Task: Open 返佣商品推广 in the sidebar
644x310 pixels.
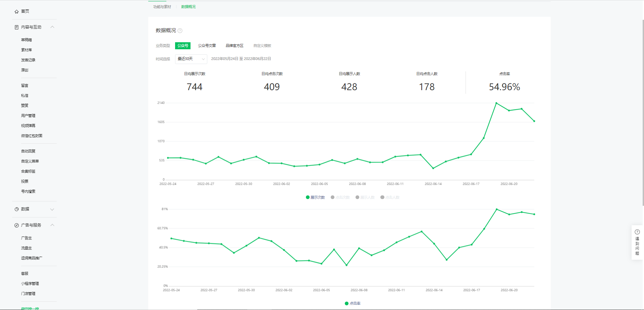Action: point(32,258)
